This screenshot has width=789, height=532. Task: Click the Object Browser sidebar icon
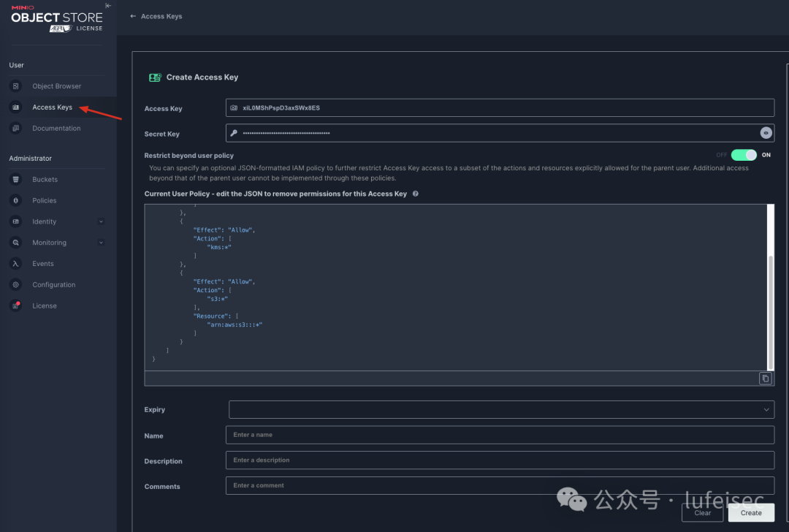(x=15, y=86)
